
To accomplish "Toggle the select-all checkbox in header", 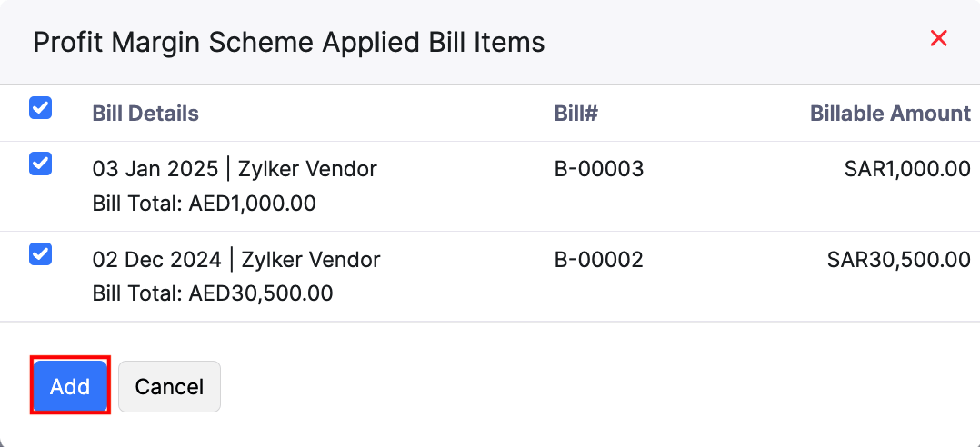I will click(x=41, y=108).
